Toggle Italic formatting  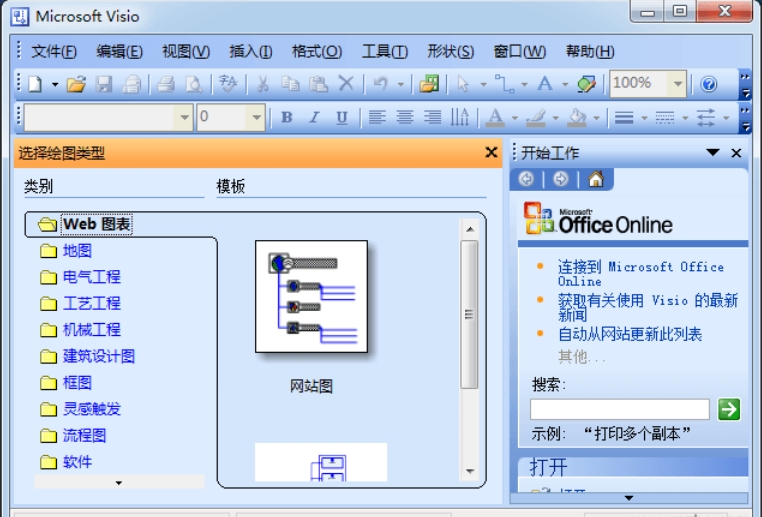coord(314,117)
